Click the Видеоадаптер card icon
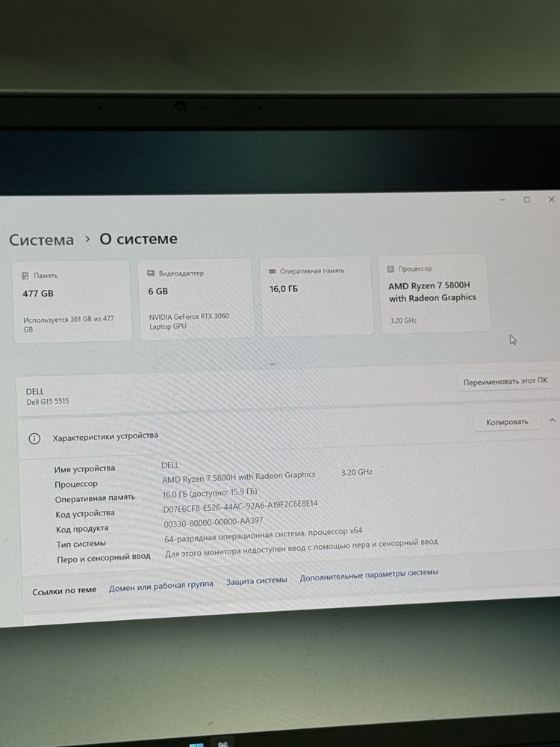This screenshot has height=747, width=560. pyautogui.click(x=151, y=273)
